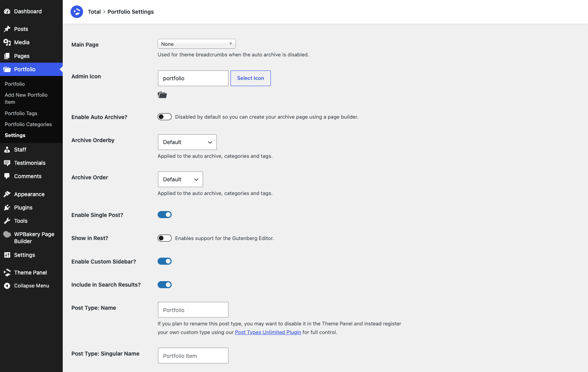Click the Theme Panel logo icon
Screen dimensions: 588x372
[7, 273]
